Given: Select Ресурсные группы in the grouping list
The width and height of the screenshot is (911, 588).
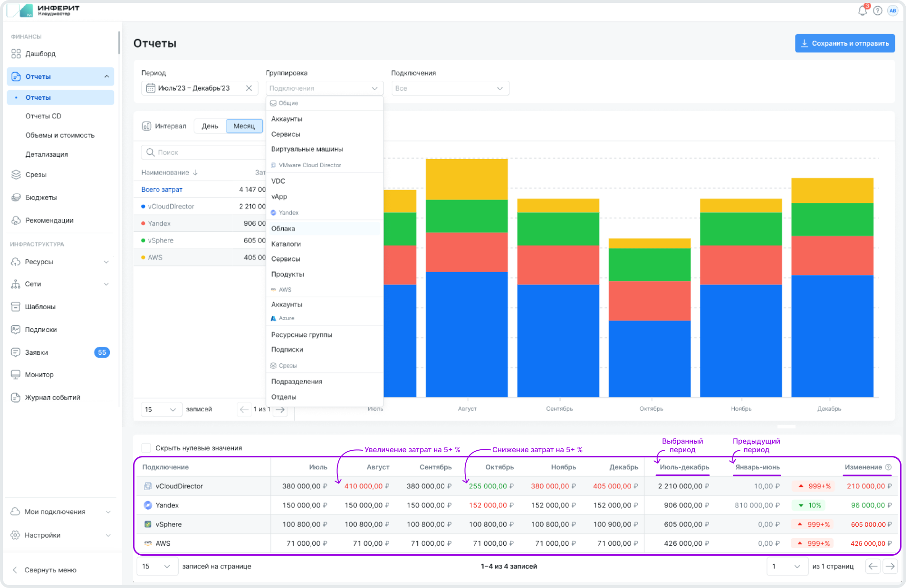Looking at the screenshot, I should tap(301, 335).
